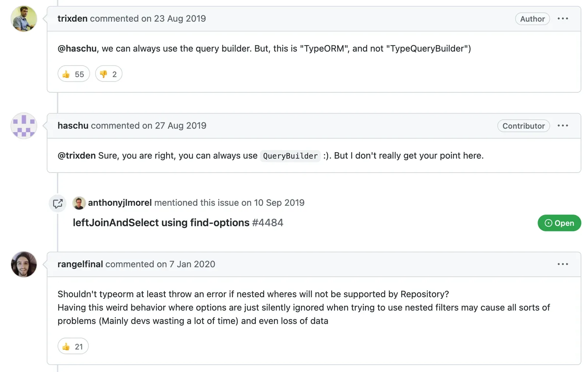Open options menu on haschu's comment
The width and height of the screenshot is (588, 372).
(x=563, y=125)
